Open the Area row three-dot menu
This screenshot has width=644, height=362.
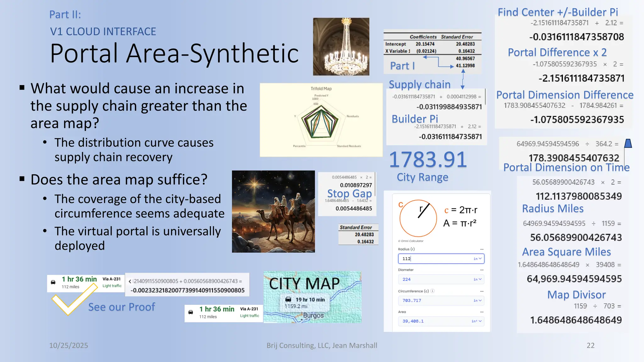coord(482,312)
